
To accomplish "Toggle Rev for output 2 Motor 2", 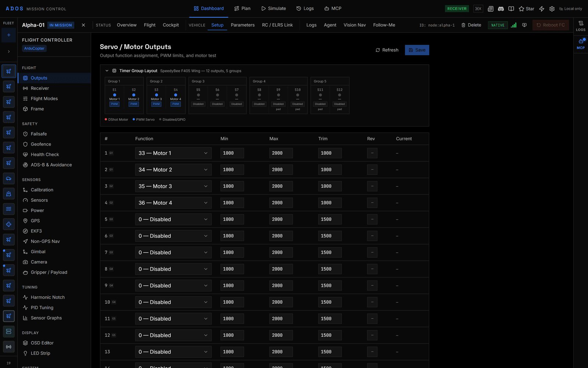I will (372, 170).
